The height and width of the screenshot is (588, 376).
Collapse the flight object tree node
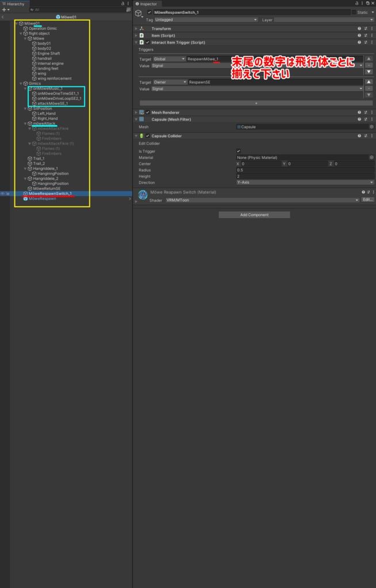[x=21, y=33]
